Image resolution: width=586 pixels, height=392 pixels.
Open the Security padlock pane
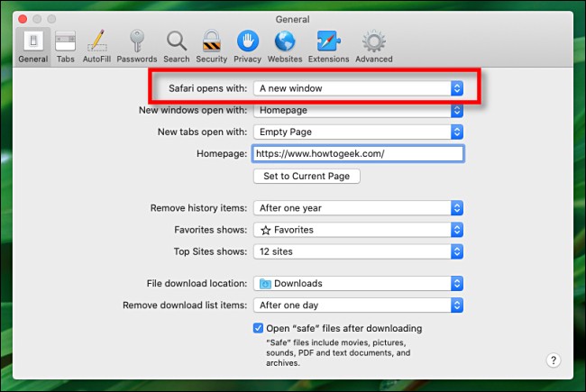212,45
